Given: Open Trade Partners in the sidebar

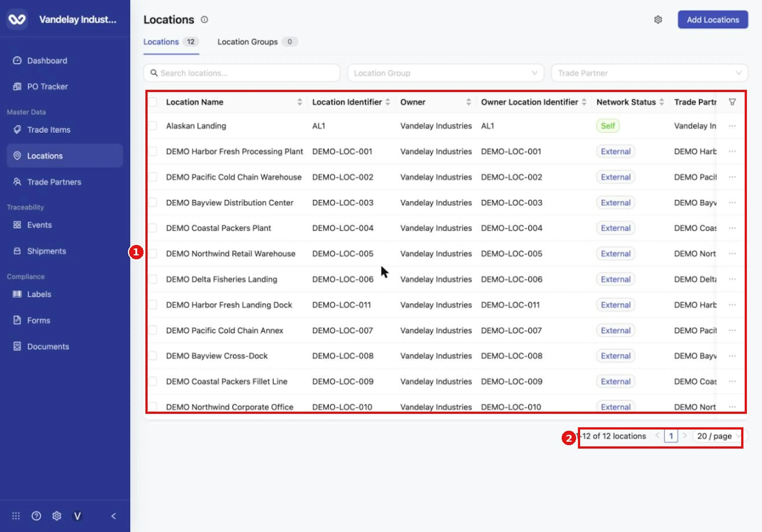Looking at the screenshot, I should (65, 182).
